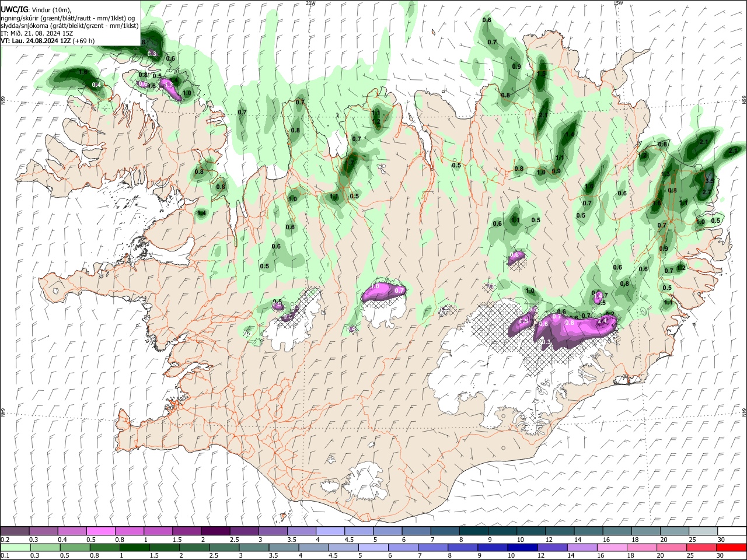Pick the lower-row red-pink swatch between 25 and 30
747x560 pixels.
pos(703,547)
